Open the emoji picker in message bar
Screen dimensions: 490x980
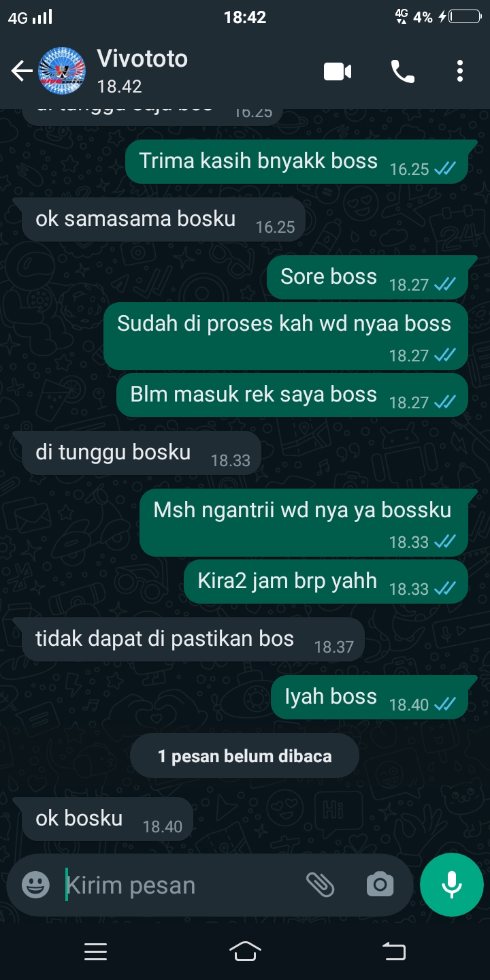(35, 885)
